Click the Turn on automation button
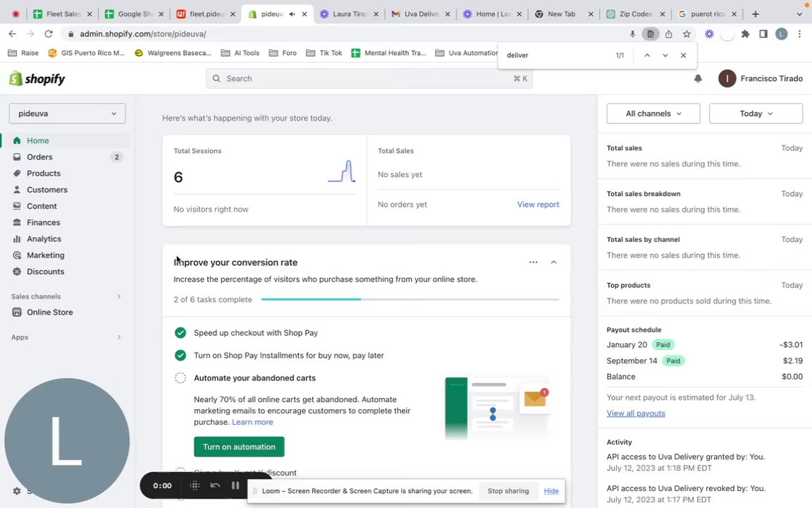812x508 pixels. click(x=239, y=447)
